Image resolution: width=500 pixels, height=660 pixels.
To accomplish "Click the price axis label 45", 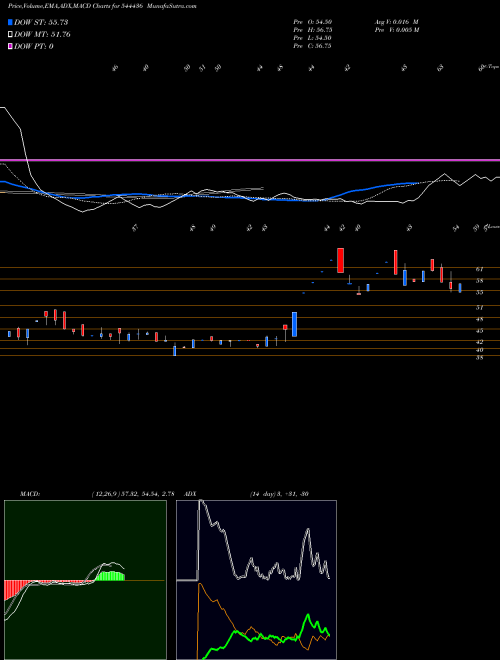I will pos(479,330).
